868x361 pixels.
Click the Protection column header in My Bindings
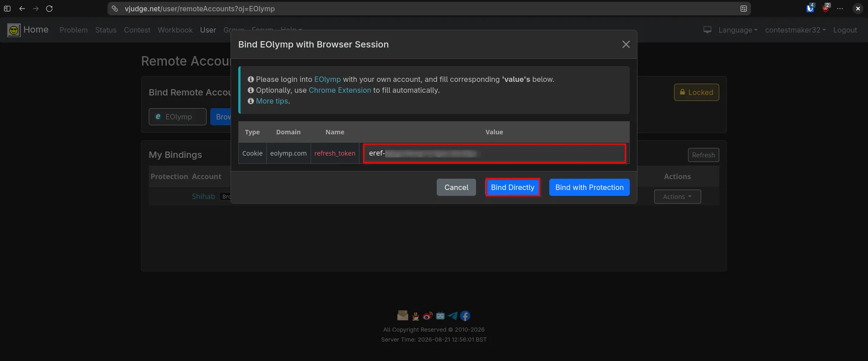click(x=169, y=176)
